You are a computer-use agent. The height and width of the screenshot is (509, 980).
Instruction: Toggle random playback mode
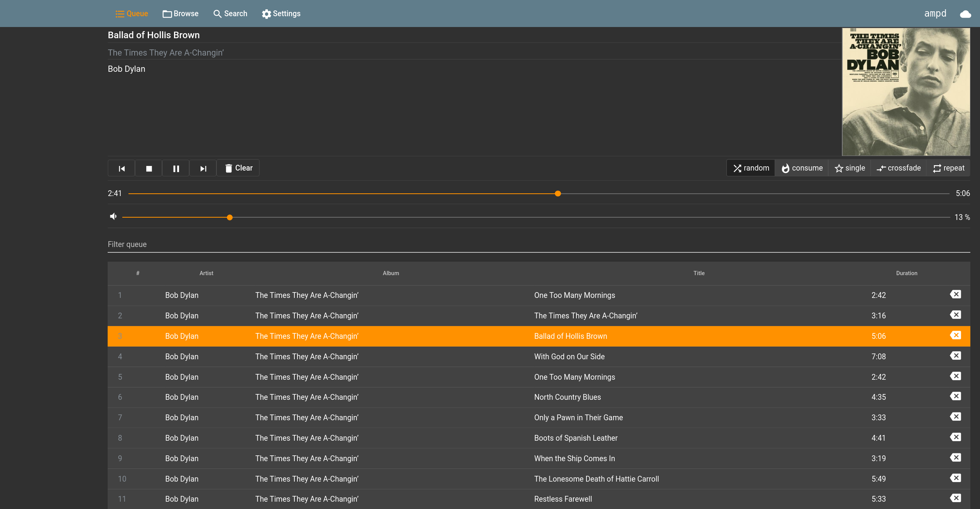point(751,168)
